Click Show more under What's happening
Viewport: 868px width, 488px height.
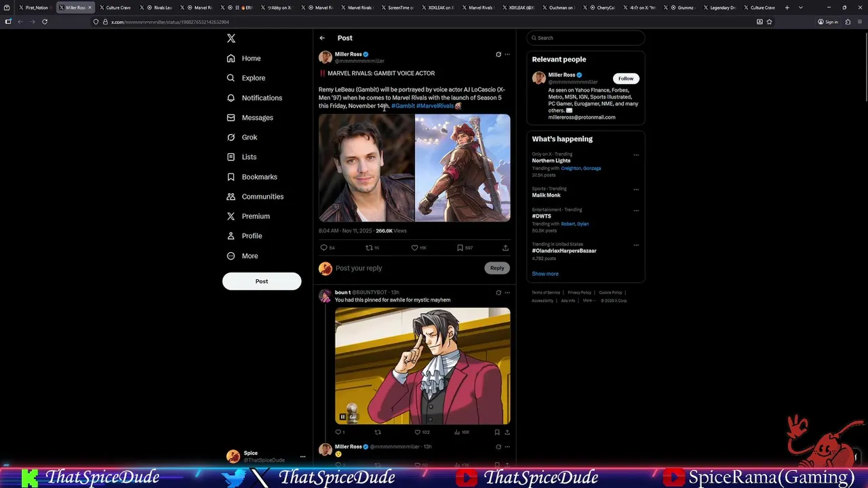coord(545,274)
